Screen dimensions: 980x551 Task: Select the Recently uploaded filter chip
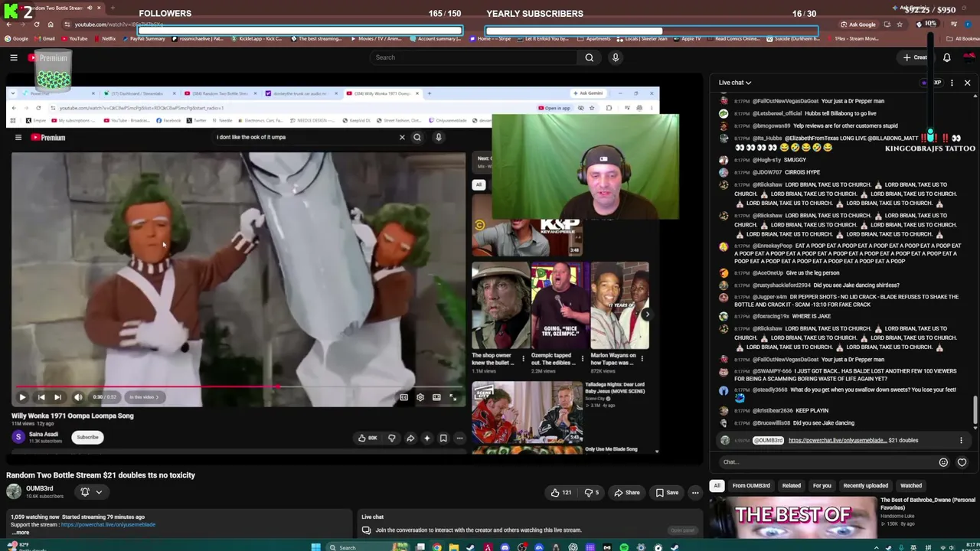click(866, 486)
